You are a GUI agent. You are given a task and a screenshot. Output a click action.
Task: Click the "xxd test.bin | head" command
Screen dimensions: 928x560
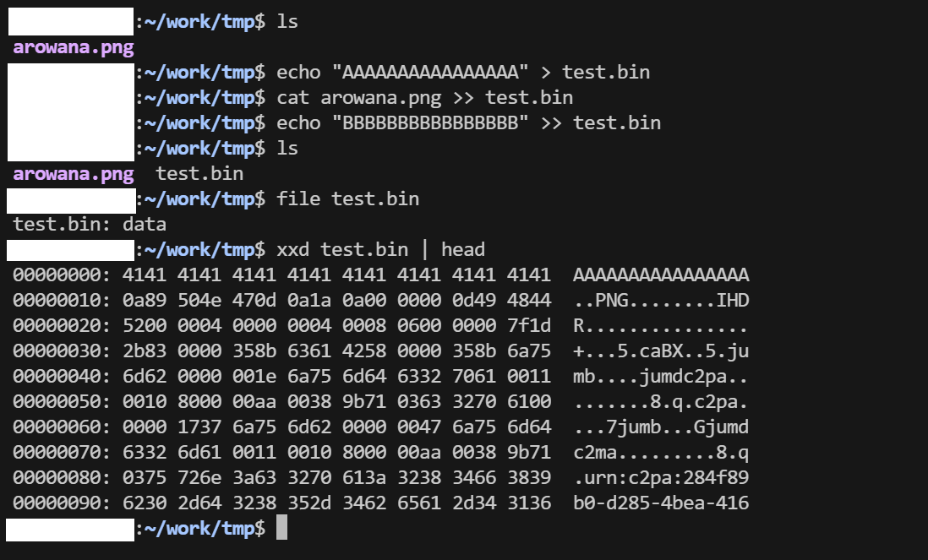pos(380,250)
